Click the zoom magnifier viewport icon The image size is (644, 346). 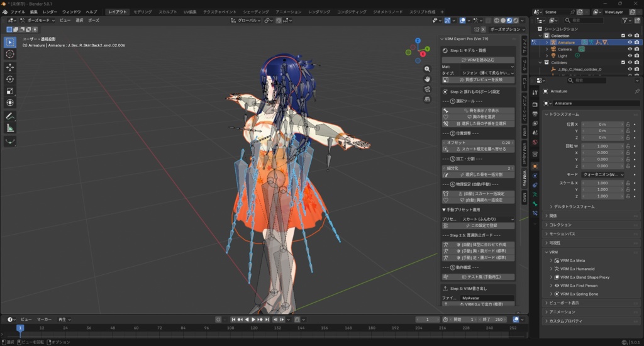point(427,69)
